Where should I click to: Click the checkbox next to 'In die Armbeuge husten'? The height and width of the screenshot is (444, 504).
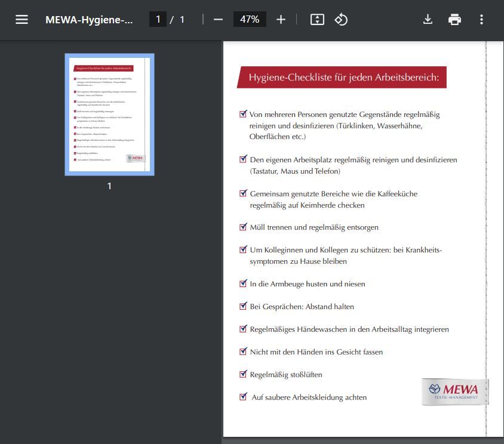pyautogui.click(x=243, y=283)
